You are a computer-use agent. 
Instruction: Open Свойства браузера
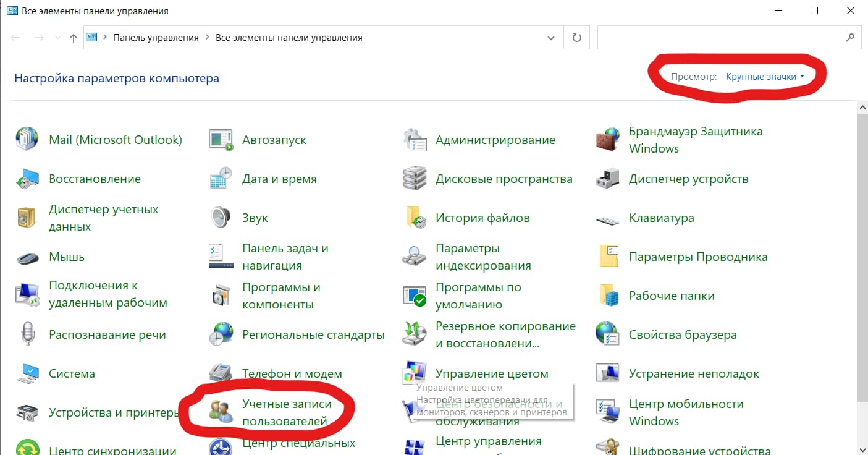pyautogui.click(x=682, y=334)
